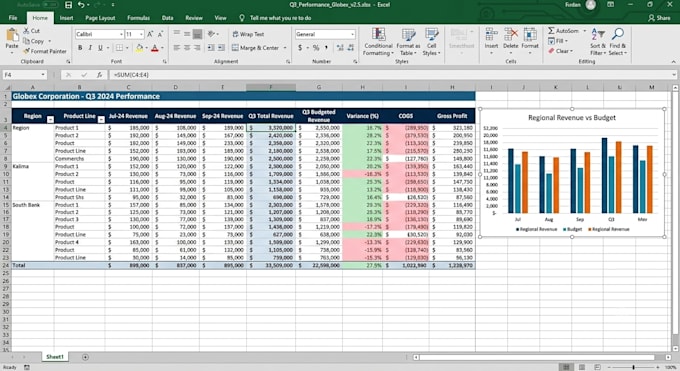Open the Find & Select menu
Viewport: 680px width, 371px height.
click(x=618, y=42)
